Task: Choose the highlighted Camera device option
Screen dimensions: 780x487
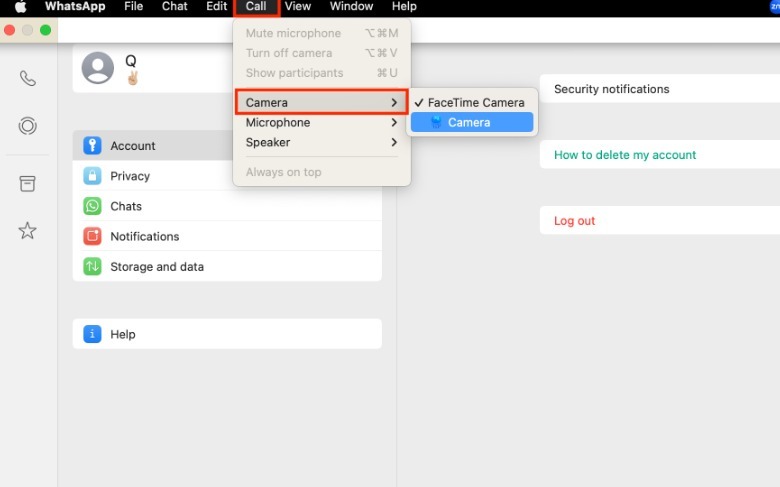Action: coord(470,122)
